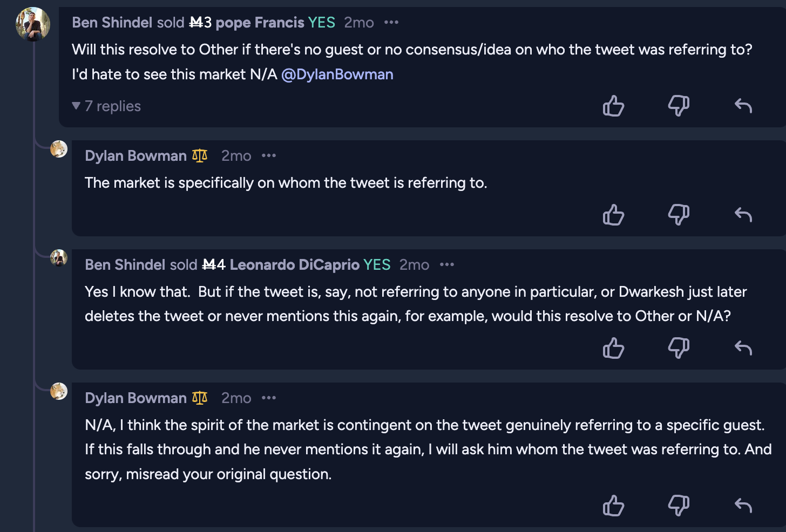Dislike Ben's Leonardo DiCaprio comment
The image size is (786, 532).
(679, 348)
